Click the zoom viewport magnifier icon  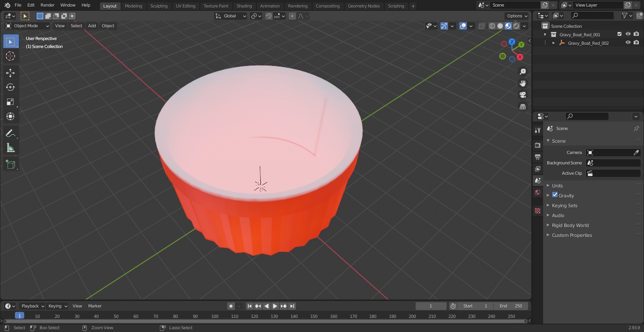click(x=522, y=72)
